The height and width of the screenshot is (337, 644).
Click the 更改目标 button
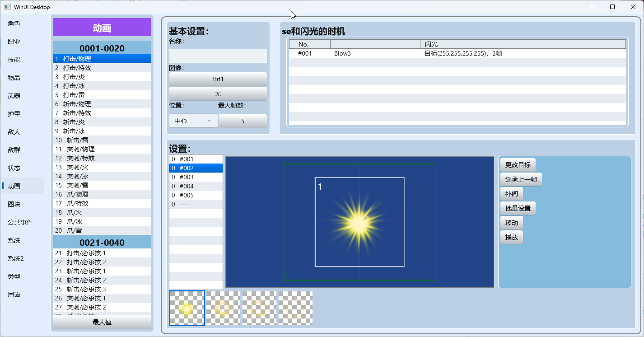click(x=518, y=165)
